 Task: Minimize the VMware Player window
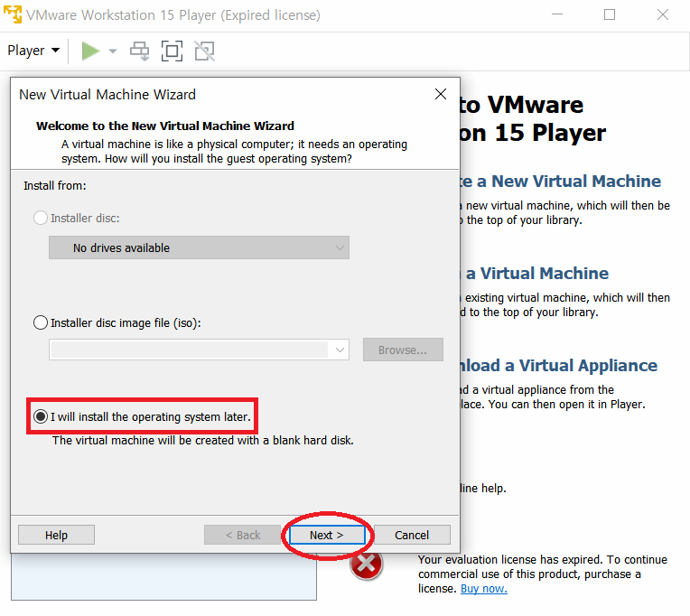557,14
